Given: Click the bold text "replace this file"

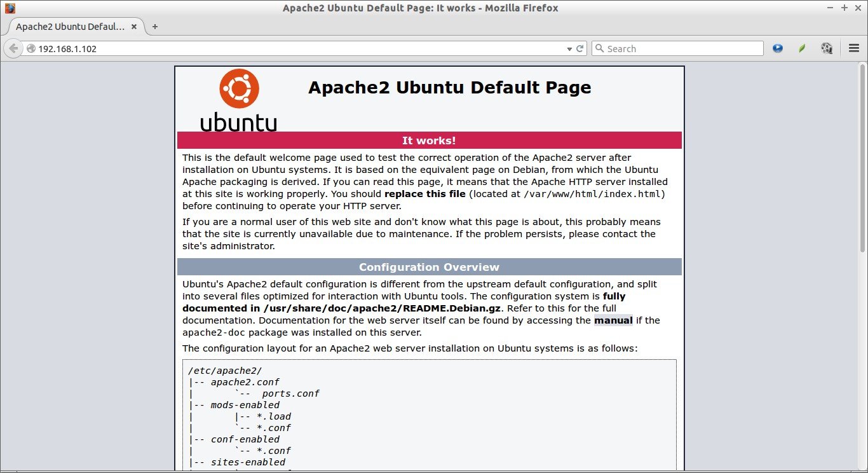Looking at the screenshot, I should click(425, 194).
